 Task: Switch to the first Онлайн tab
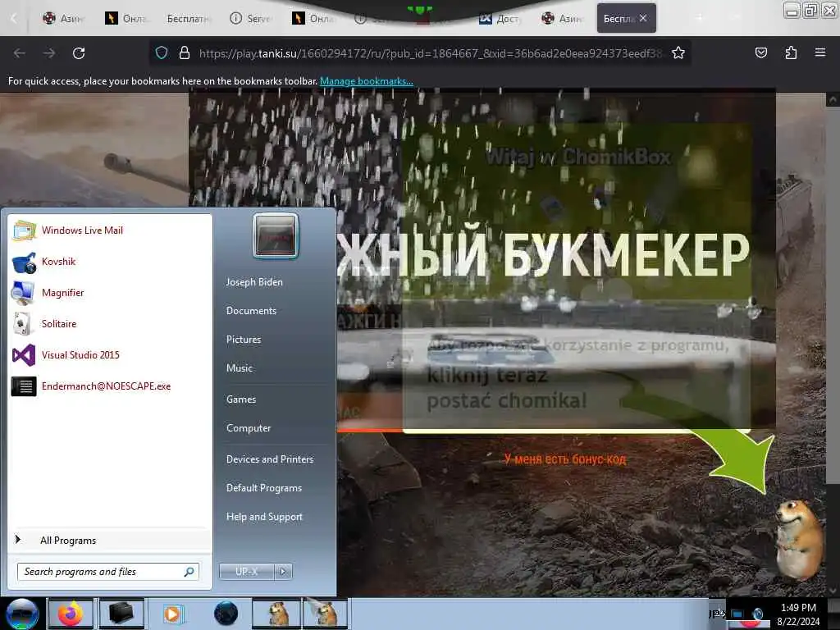pyautogui.click(x=126, y=19)
